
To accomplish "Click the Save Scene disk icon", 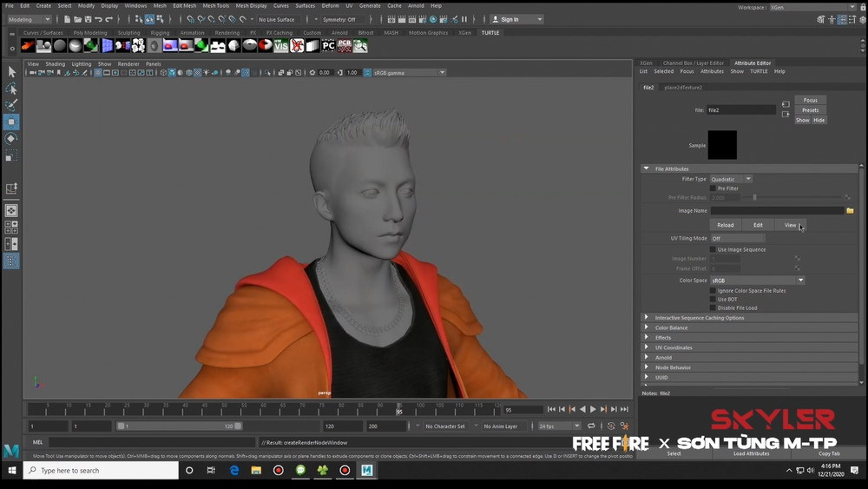I will point(88,19).
